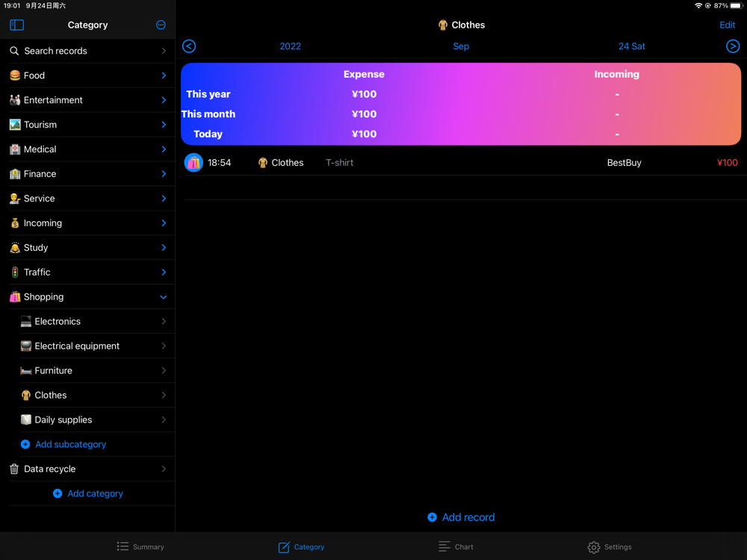Viewport: 747px width, 560px height.
Task: Go to previous date with left arrow
Action: click(189, 46)
